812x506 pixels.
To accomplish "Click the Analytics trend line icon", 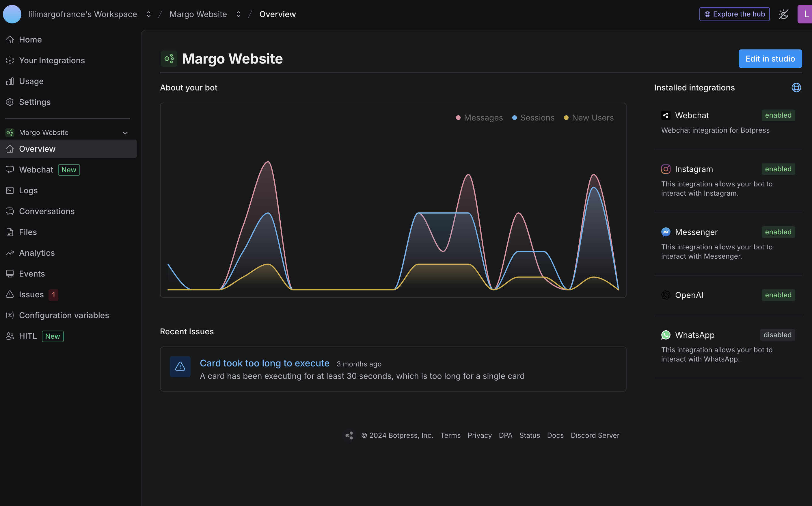I will (10, 253).
